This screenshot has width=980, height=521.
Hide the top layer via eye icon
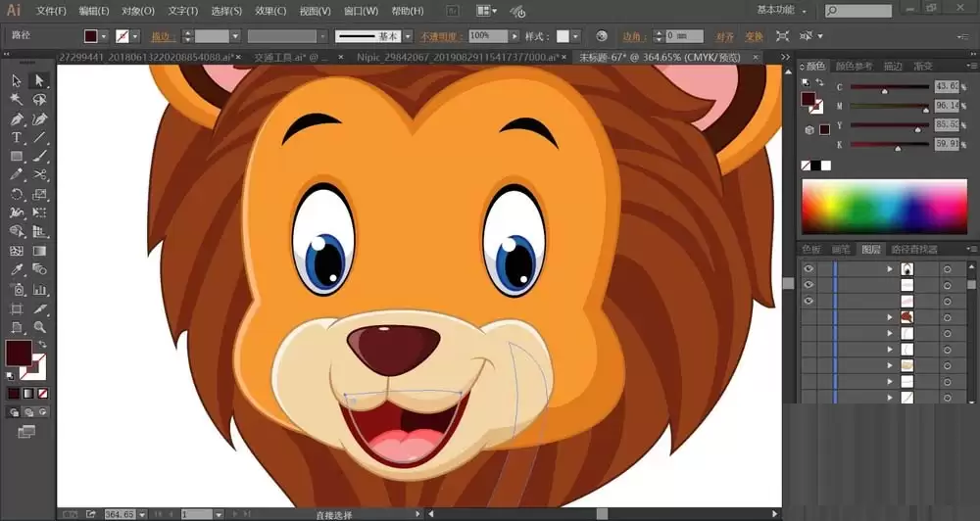point(808,268)
